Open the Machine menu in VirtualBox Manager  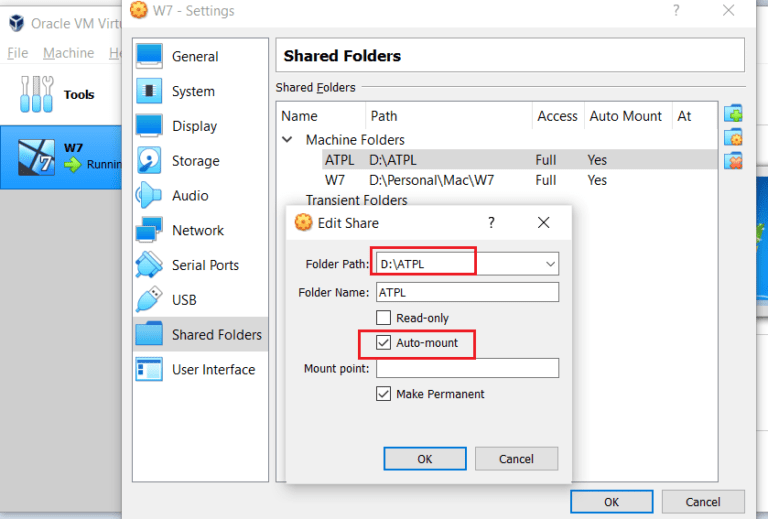point(69,53)
